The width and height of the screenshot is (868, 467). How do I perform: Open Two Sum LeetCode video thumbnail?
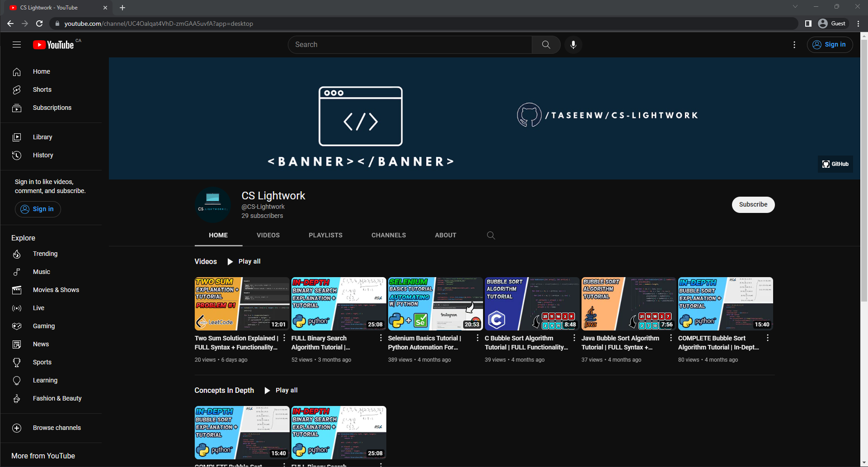pyautogui.click(x=242, y=303)
